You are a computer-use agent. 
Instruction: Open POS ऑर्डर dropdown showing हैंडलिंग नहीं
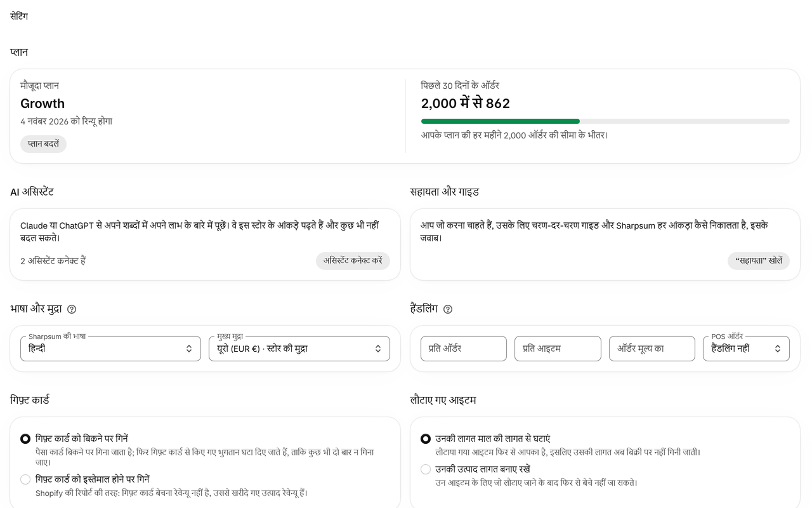(746, 349)
